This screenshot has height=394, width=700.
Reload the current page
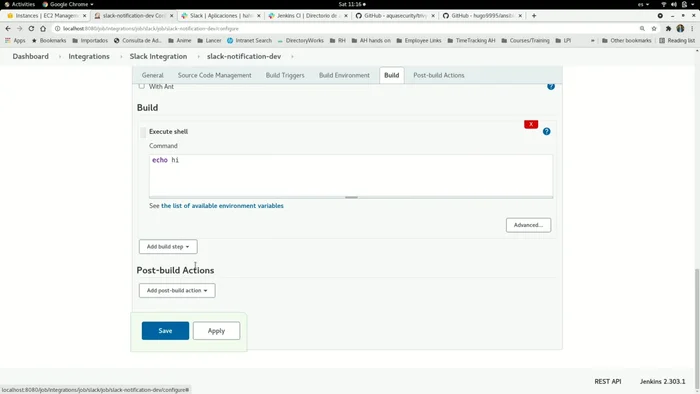coord(31,29)
